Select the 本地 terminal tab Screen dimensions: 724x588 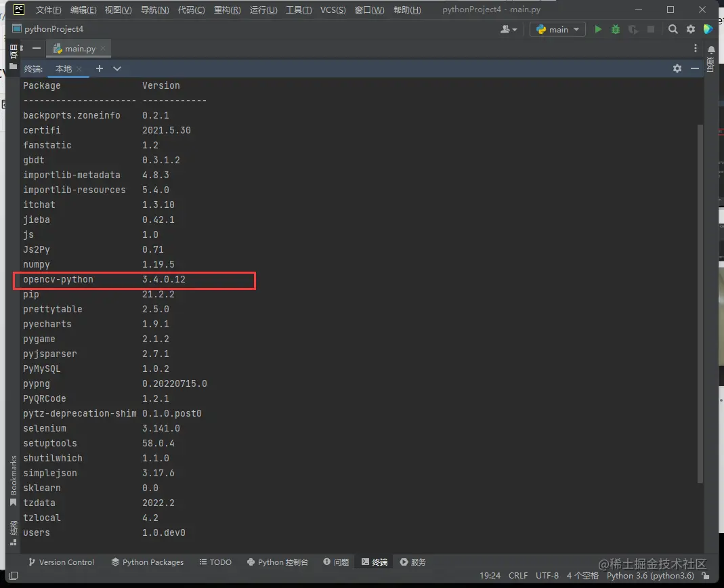click(x=64, y=69)
